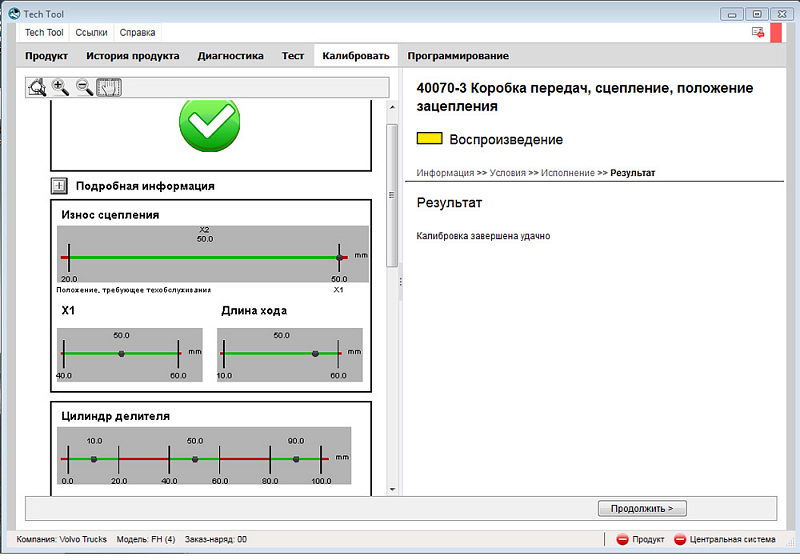Expand the Подробная информация section

click(59, 186)
